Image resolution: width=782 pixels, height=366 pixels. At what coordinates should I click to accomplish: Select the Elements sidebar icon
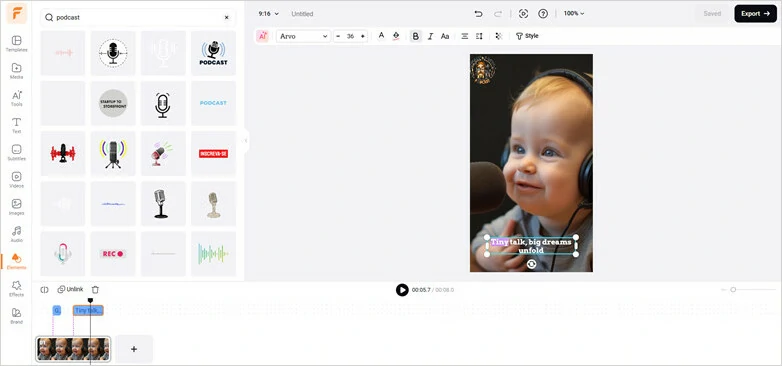point(16,261)
